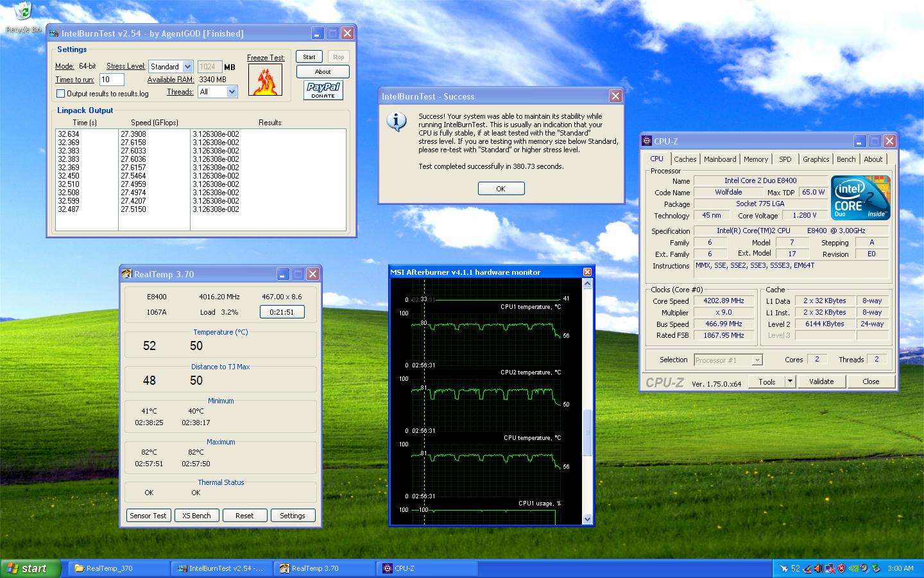Click MSI Afterburner airplane tray icon
This screenshot has height=578, width=924.
(783, 568)
